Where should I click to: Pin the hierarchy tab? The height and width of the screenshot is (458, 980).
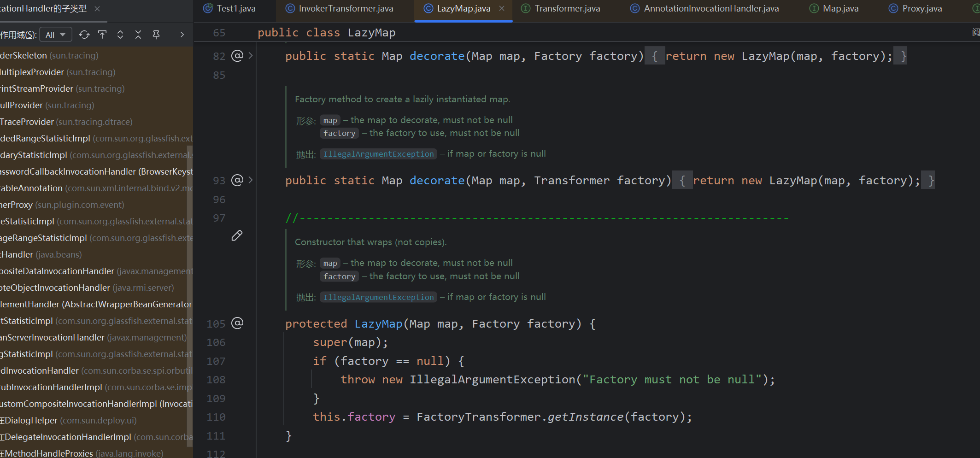[156, 35]
